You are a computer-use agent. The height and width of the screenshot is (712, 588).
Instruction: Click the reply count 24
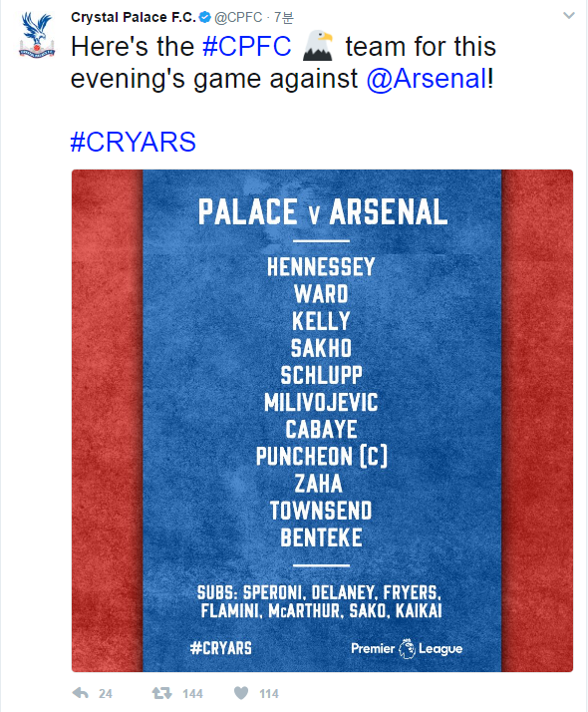106,693
